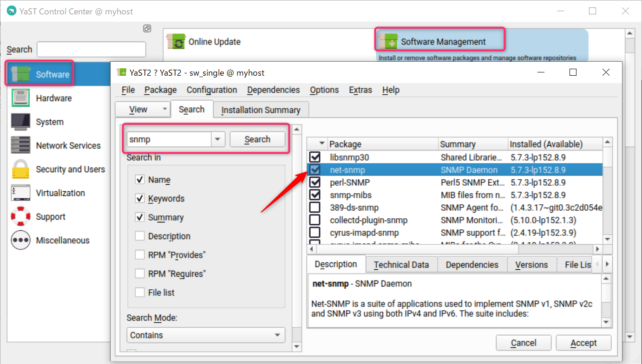Check the collectd-plugin-snmp package checkbox
This screenshot has height=364, width=642.
click(315, 220)
